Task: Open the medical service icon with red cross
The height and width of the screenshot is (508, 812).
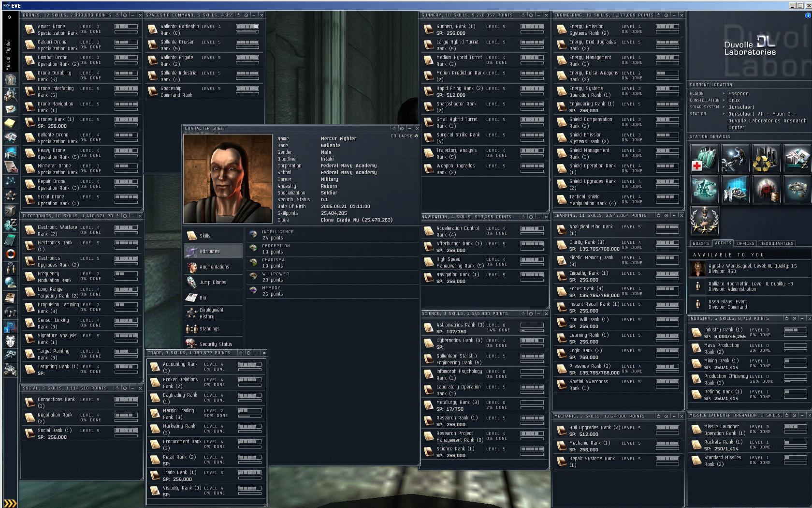Action: tap(704, 159)
